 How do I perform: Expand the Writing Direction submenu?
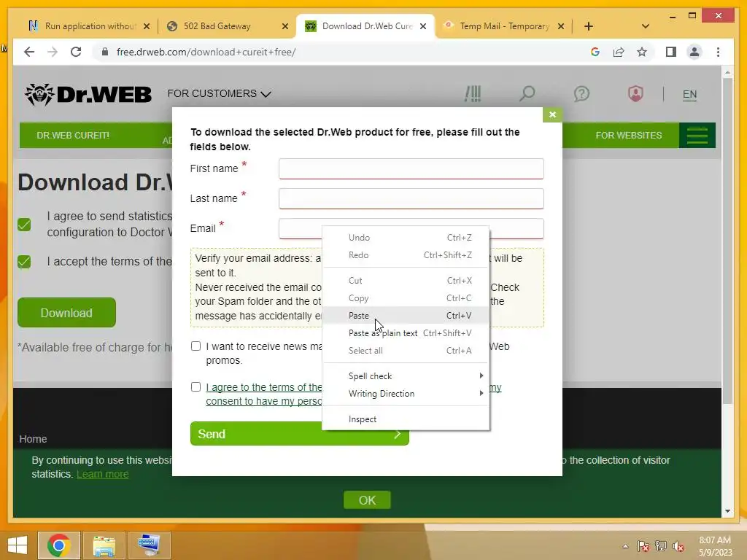[406, 393]
